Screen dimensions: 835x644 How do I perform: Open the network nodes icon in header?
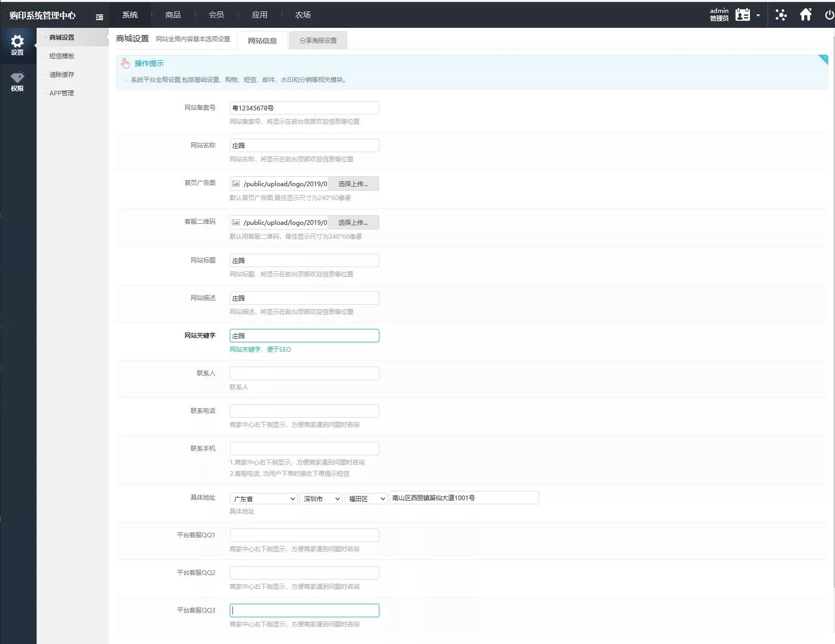click(781, 15)
